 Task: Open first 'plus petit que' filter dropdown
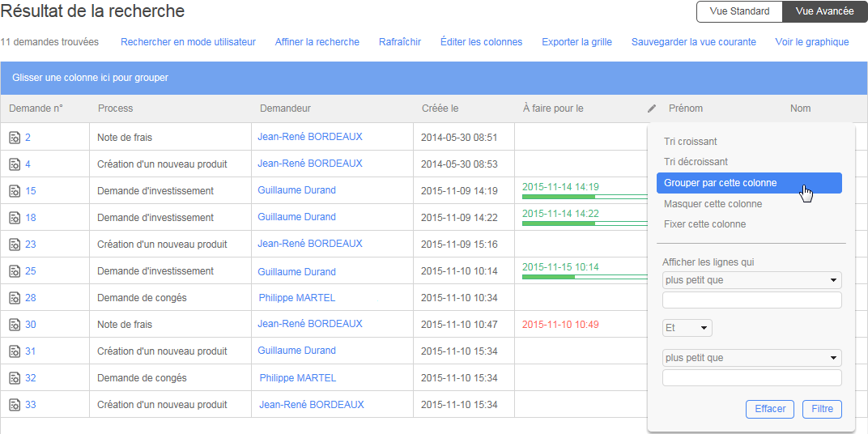coord(751,280)
